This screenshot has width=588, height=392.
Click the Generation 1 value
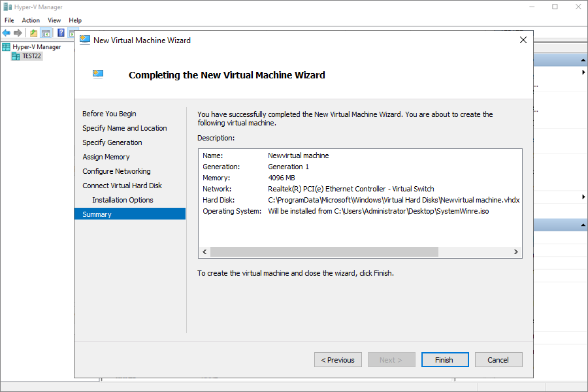pos(288,167)
